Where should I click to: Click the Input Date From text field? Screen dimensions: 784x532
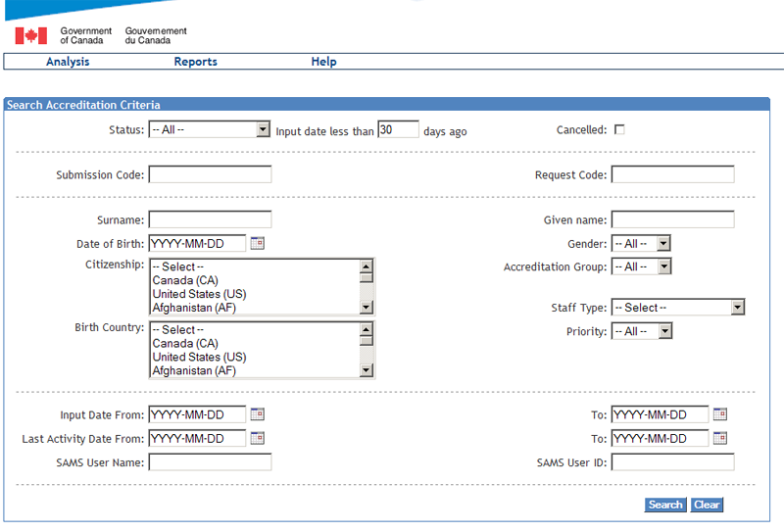click(197, 414)
